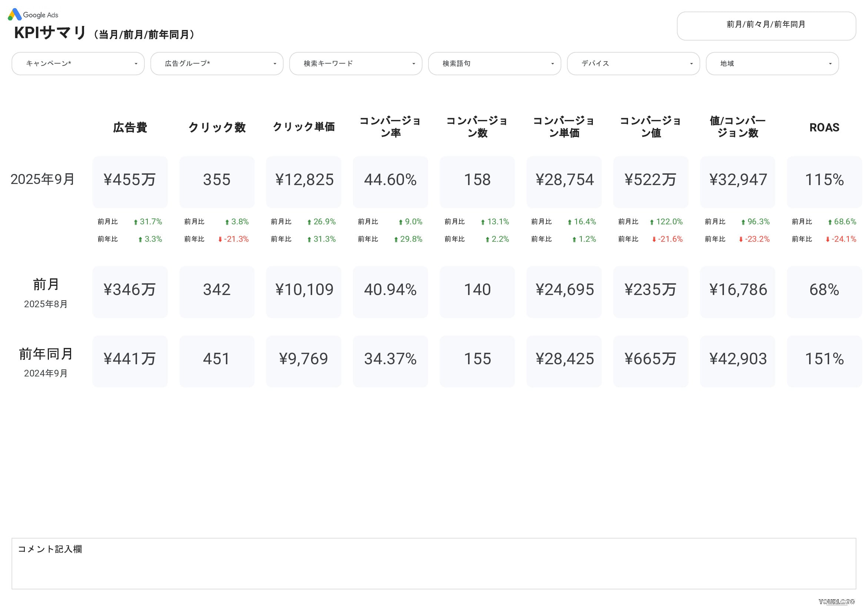868x613 pixels.
Task: Click the red down arrow beside -24.1%
Action: pos(828,239)
